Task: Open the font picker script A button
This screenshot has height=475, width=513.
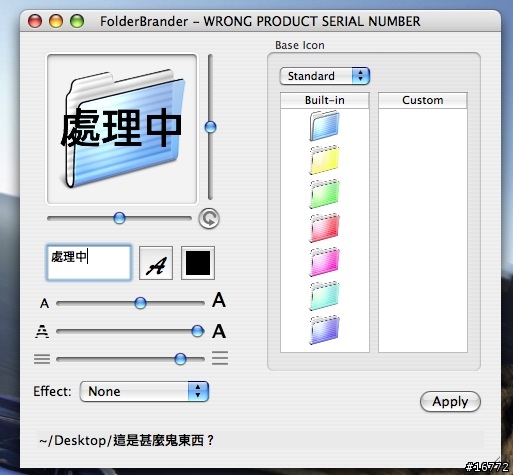Action: point(156,263)
